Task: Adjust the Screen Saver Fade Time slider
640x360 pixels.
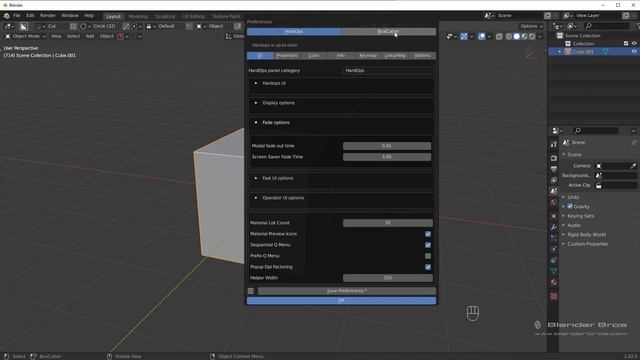Action: [387, 157]
